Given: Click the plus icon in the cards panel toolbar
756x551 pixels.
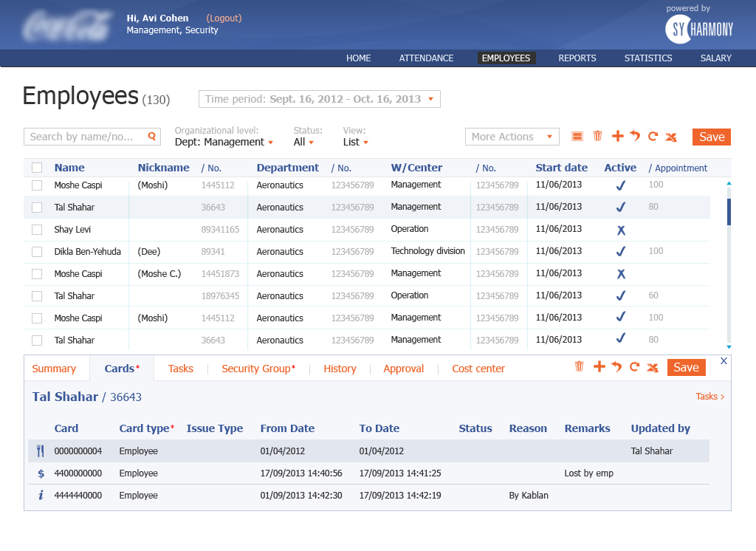Looking at the screenshot, I should pos(599,367).
